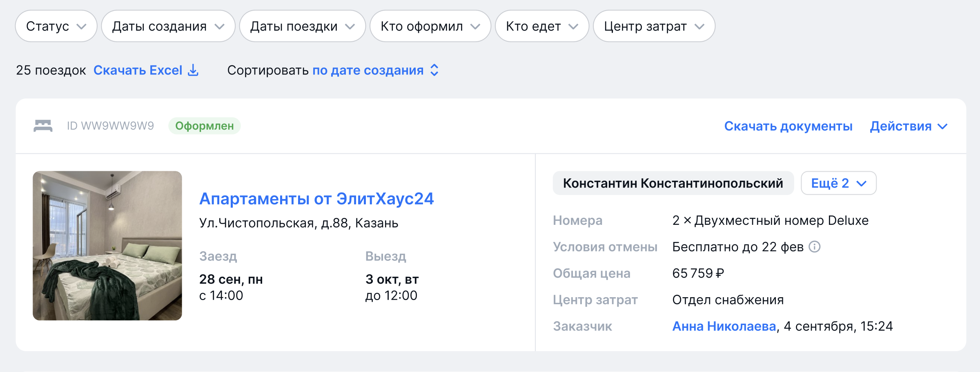This screenshot has width=980, height=372.
Task: Open the apartment bedroom photo thumbnail
Action: [107, 245]
